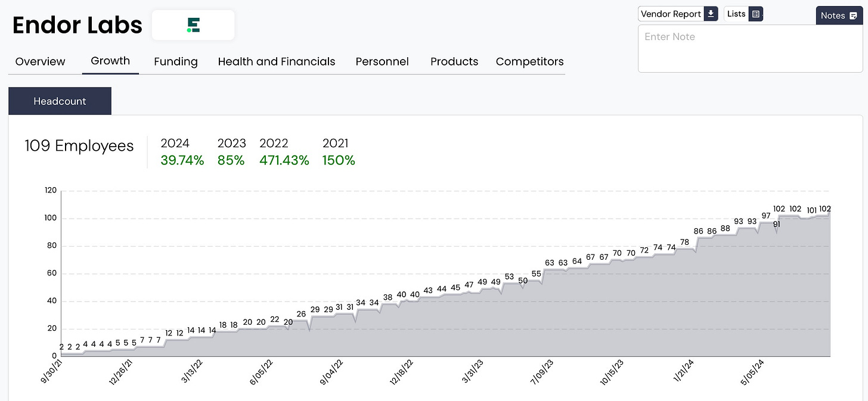Image resolution: width=868 pixels, height=401 pixels.
Task: Click the 2022 growth value 471.43%
Action: (284, 160)
